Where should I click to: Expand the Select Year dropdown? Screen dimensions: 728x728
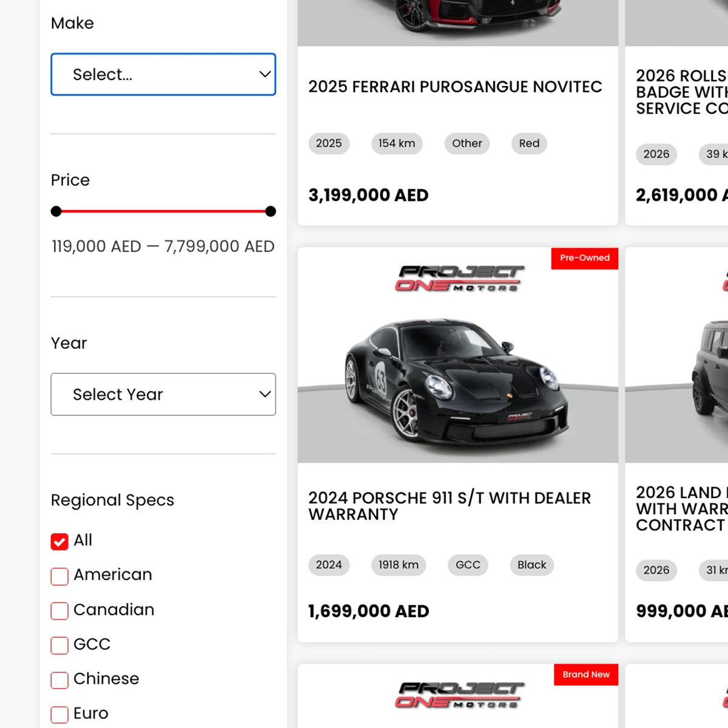click(x=163, y=394)
